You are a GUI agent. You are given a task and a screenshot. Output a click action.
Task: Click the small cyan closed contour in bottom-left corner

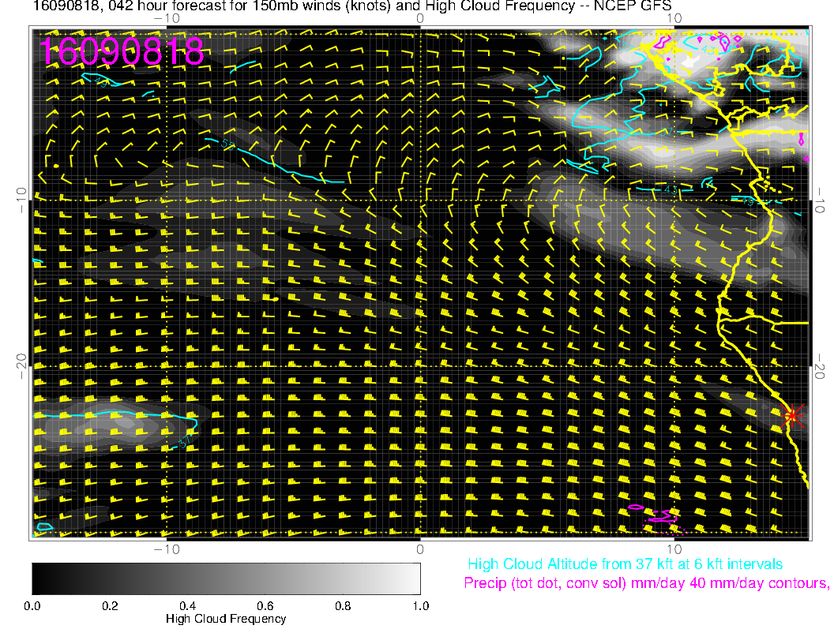pyautogui.click(x=44, y=526)
